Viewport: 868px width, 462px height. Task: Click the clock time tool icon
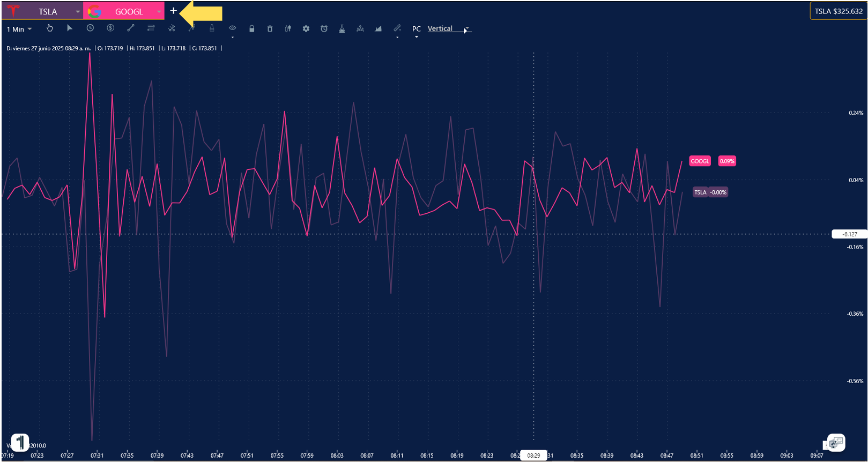pos(90,28)
